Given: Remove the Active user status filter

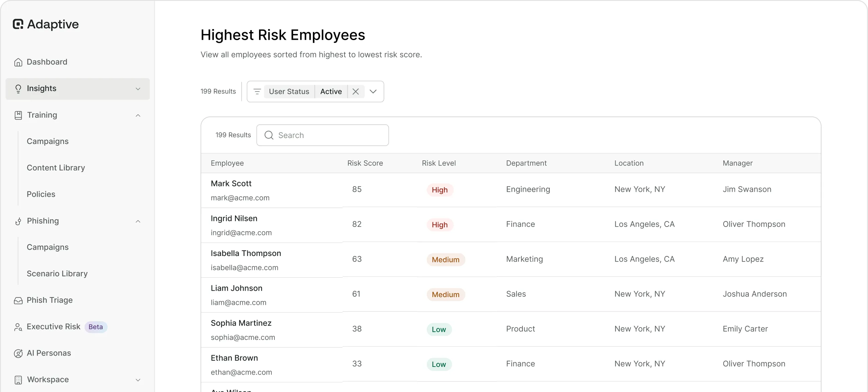Looking at the screenshot, I should coord(355,91).
